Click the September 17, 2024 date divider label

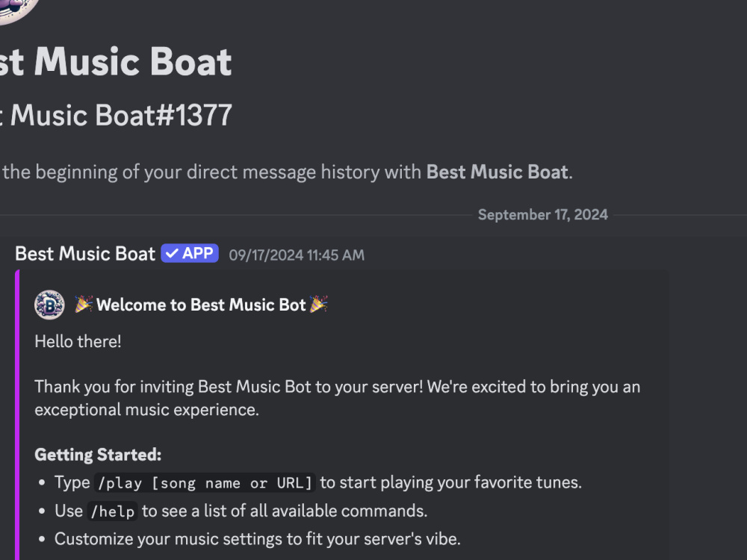pyautogui.click(x=542, y=215)
